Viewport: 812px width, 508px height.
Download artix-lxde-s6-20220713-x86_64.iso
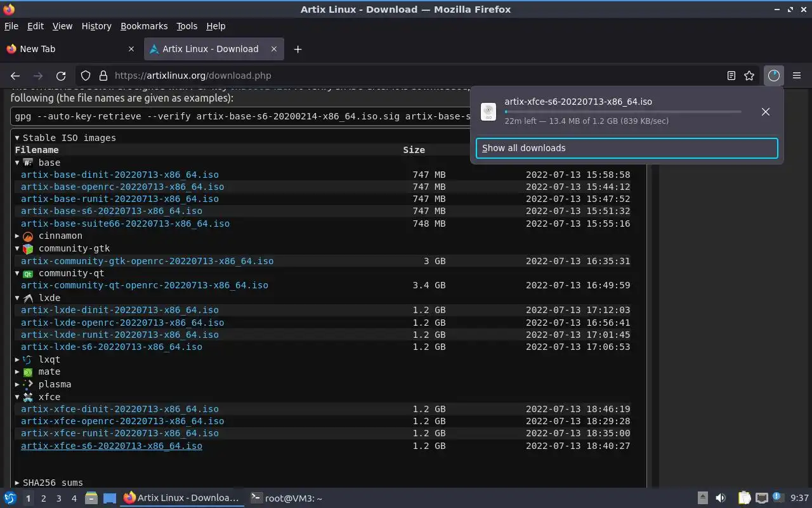point(112,347)
